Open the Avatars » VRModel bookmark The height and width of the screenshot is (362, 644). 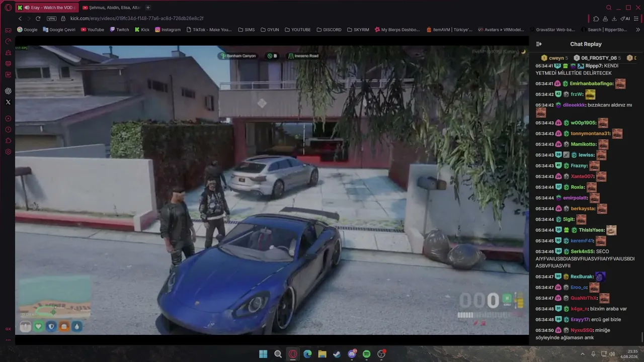click(501, 30)
